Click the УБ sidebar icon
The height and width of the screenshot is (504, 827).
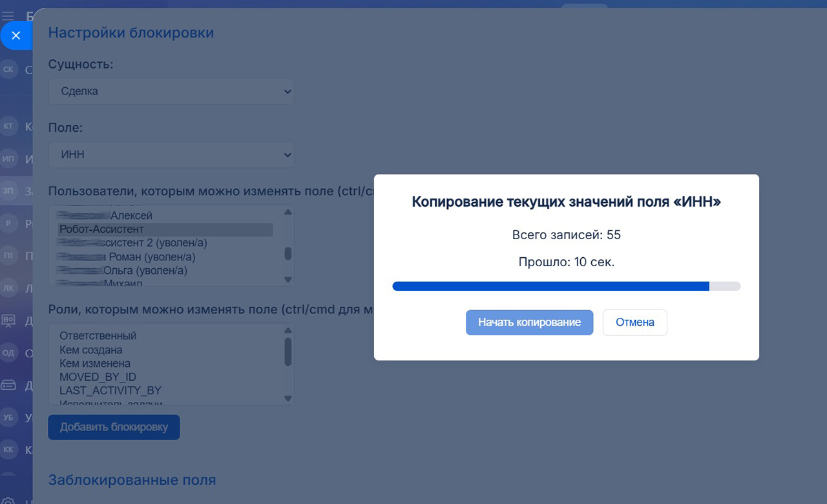click(x=8, y=417)
